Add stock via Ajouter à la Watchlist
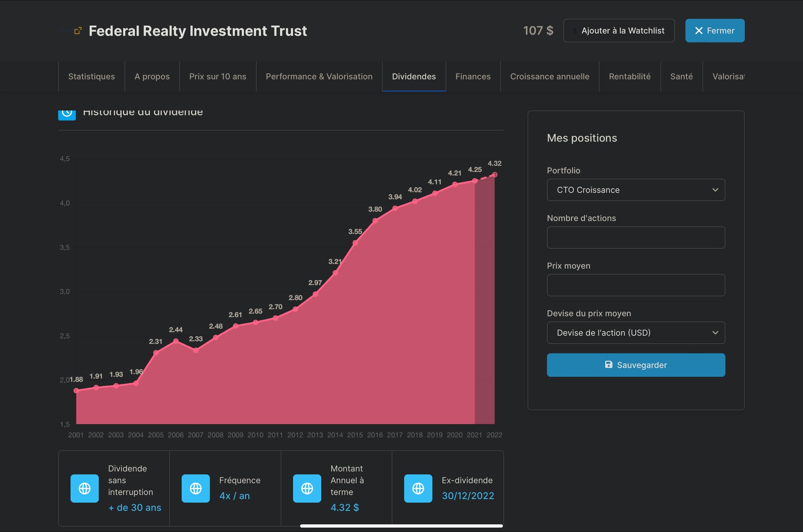This screenshot has height=532, width=803. tap(619, 31)
